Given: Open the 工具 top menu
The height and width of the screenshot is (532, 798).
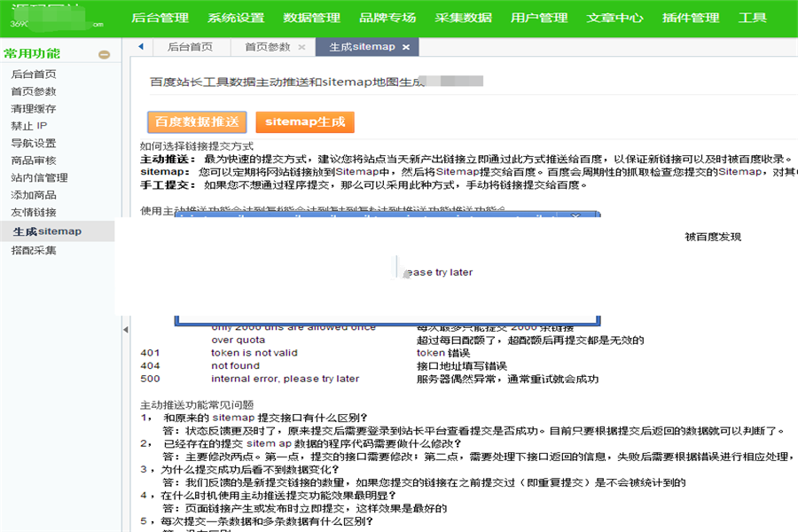Looking at the screenshot, I should (x=752, y=18).
